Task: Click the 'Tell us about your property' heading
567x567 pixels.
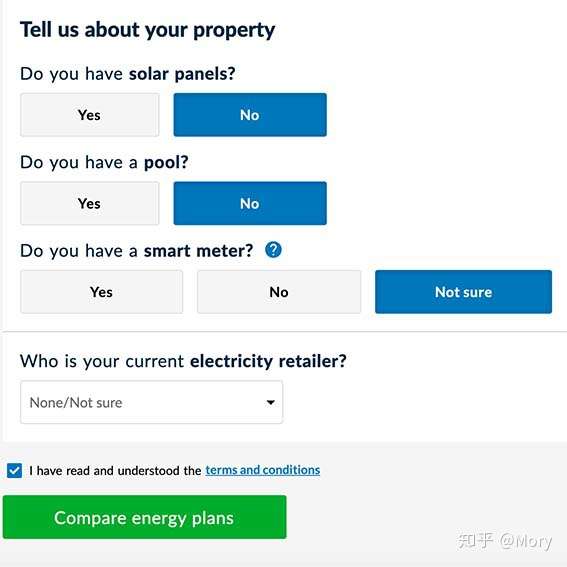Action: [148, 30]
